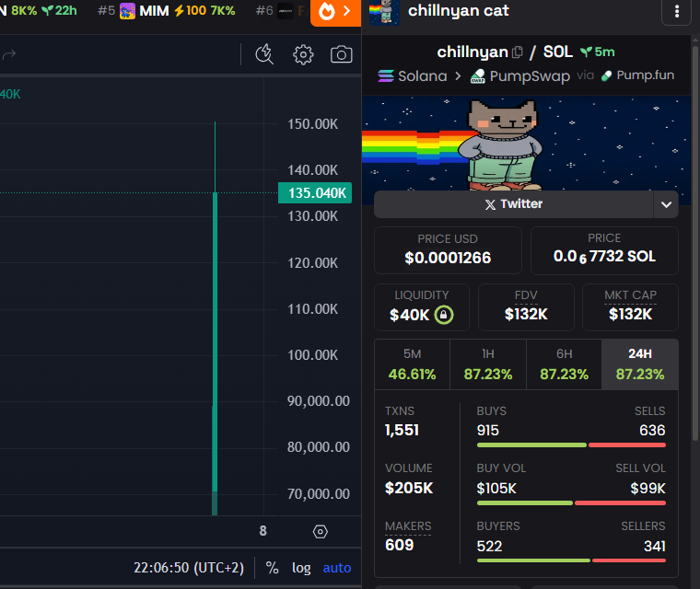Click the SELLERS 341 count

pyautogui.click(x=655, y=546)
